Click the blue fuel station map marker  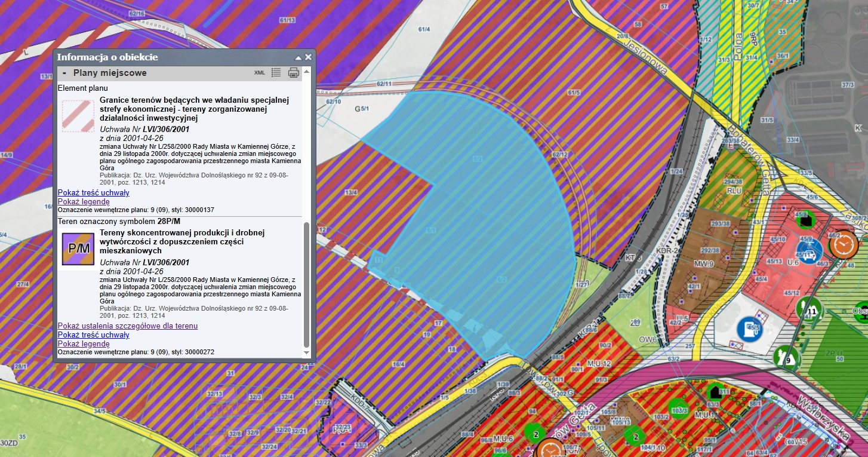749,329
